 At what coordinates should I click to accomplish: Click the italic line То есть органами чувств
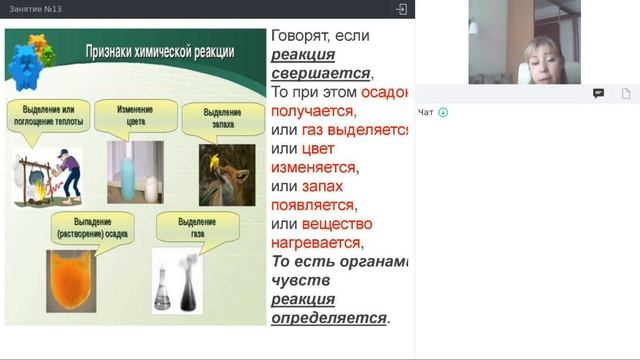tap(340, 271)
